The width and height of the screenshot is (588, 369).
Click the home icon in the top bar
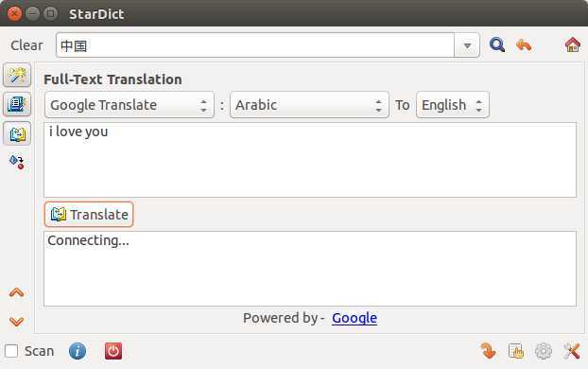click(572, 45)
